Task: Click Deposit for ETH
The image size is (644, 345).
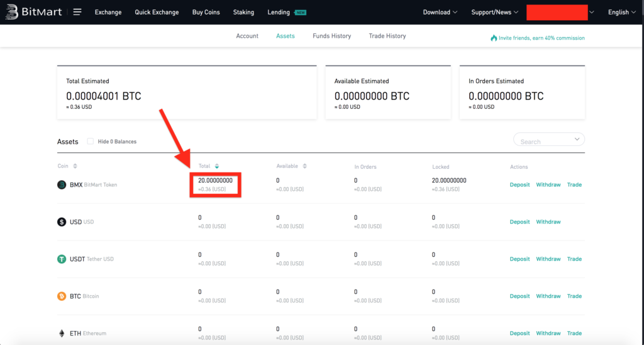Action: (519, 333)
